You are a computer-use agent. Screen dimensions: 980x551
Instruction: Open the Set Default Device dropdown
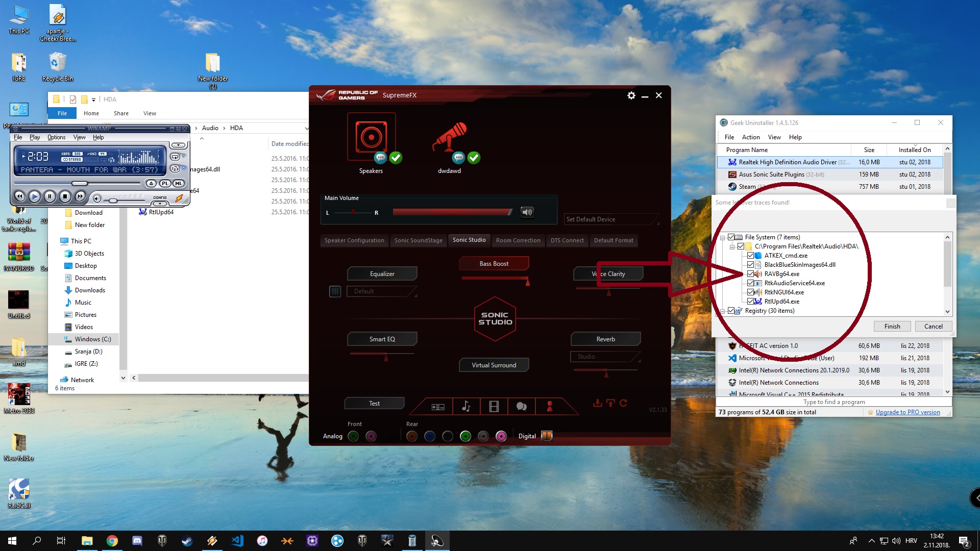(611, 219)
